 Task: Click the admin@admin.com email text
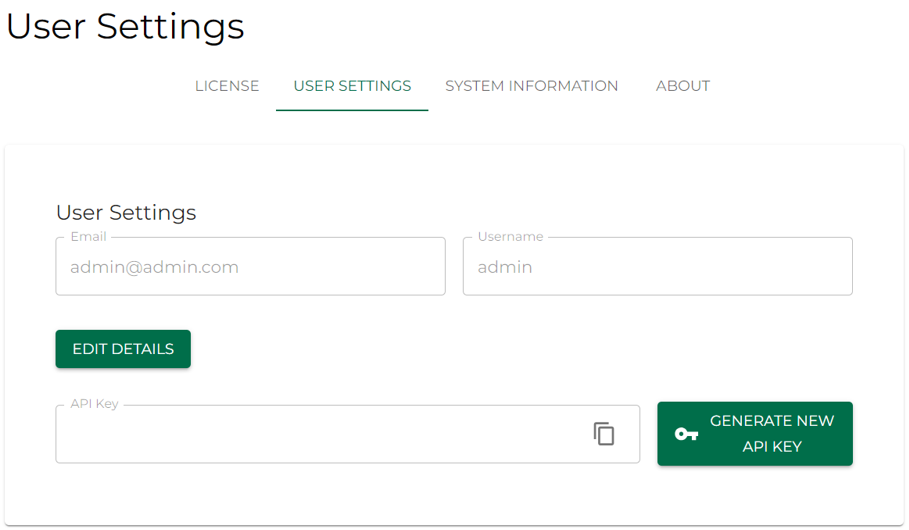[154, 267]
